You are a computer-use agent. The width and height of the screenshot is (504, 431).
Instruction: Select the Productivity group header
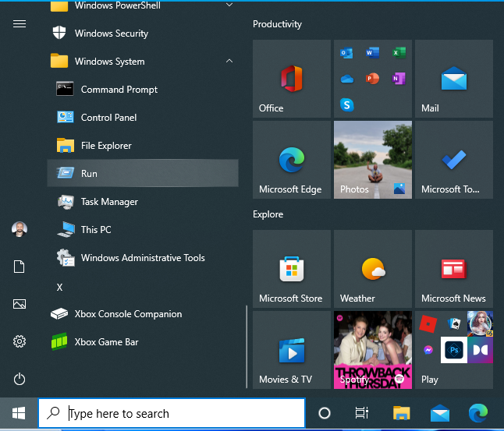277,24
